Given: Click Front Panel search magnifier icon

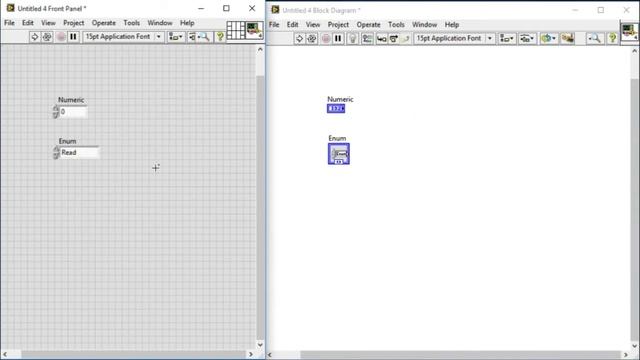Looking at the screenshot, I should point(204,37).
